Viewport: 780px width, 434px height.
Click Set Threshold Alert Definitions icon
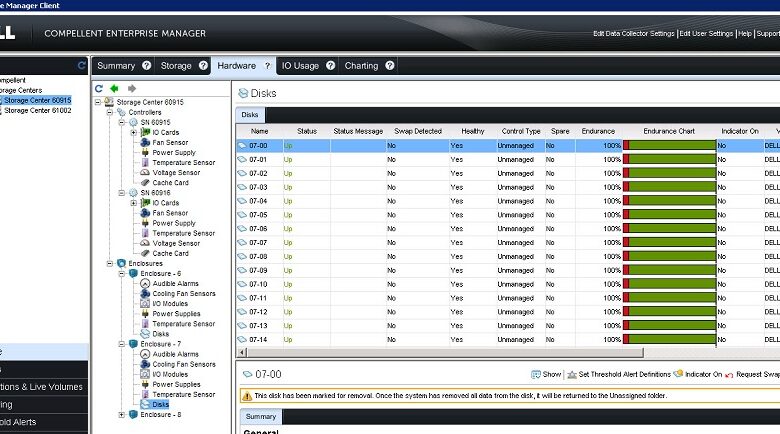[x=572, y=374]
